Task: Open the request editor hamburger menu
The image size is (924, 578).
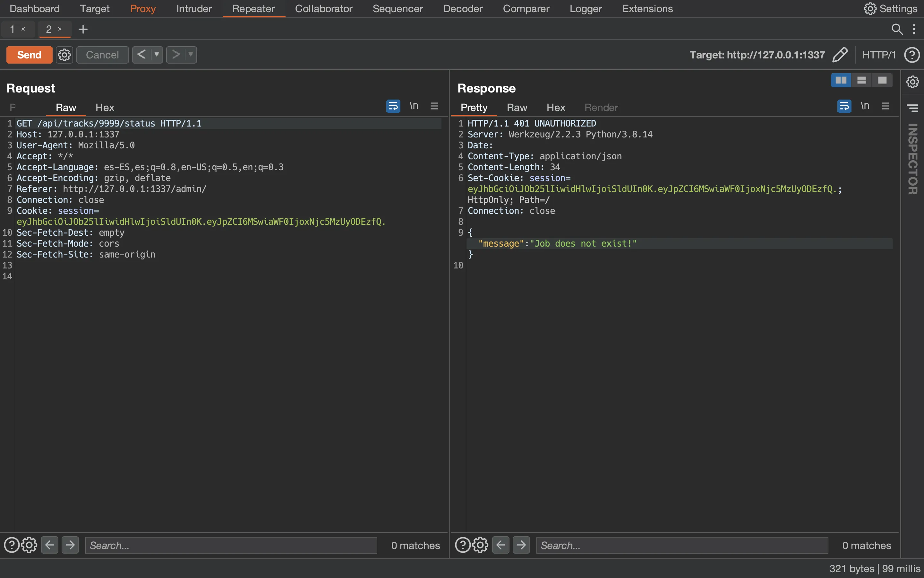Action: coord(434,106)
